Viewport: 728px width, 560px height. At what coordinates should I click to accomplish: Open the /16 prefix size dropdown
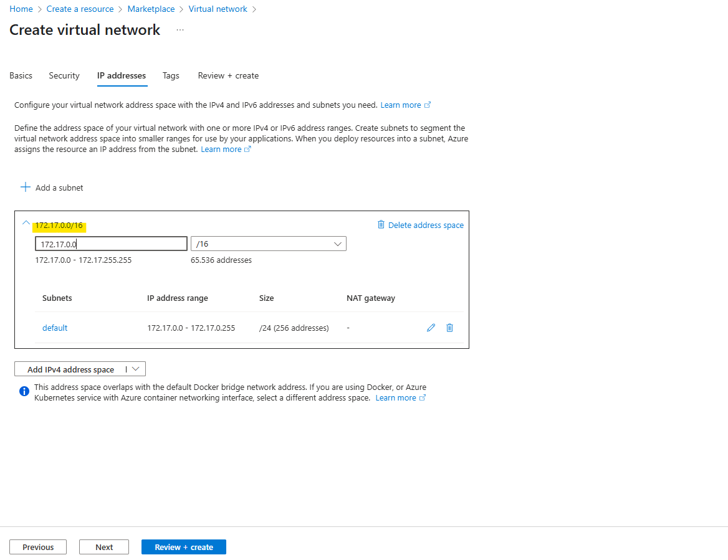coord(269,244)
